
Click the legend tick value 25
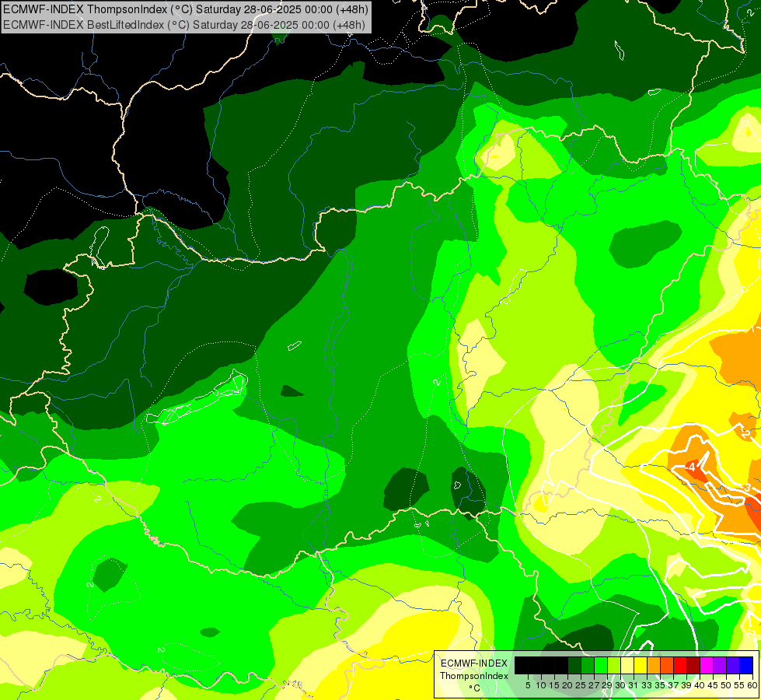[581, 685]
